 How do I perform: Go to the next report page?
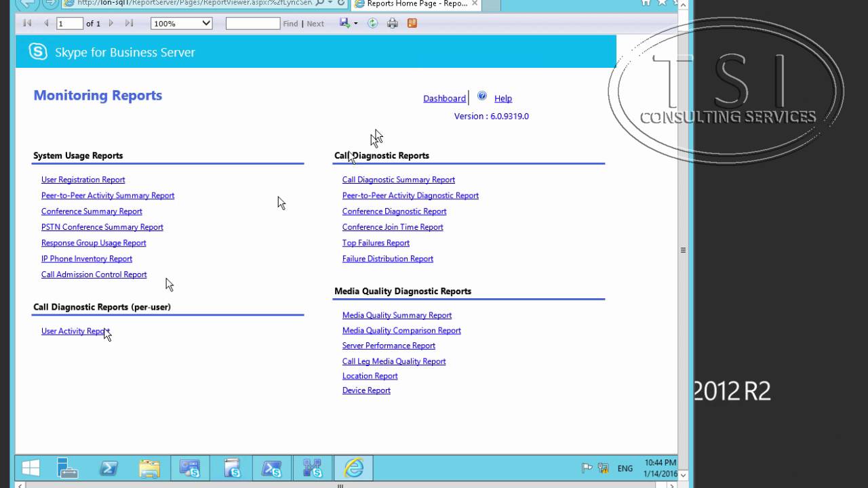111,23
